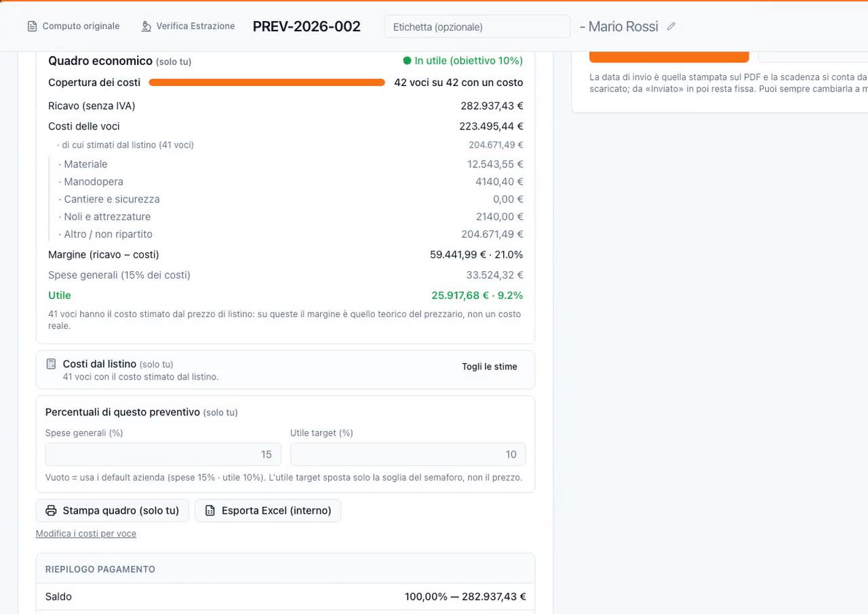Open the Computo originale document icon
Viewport: 868px width, 614px height.
pyautogui.click(x=32, y=26)
